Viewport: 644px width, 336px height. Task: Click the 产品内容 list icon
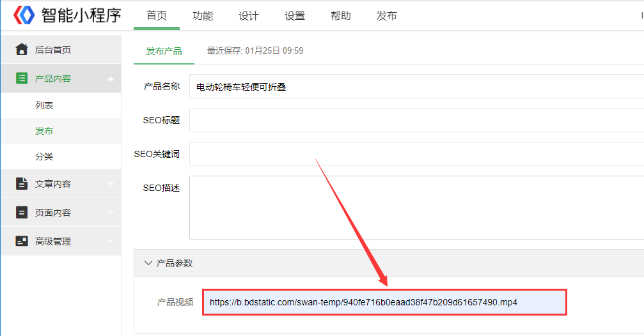[22, 79]
